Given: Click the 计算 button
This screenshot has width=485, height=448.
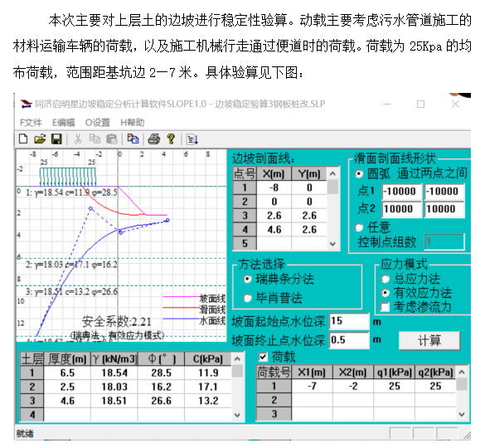Looking at the screenshot, I should click(429, 341).
